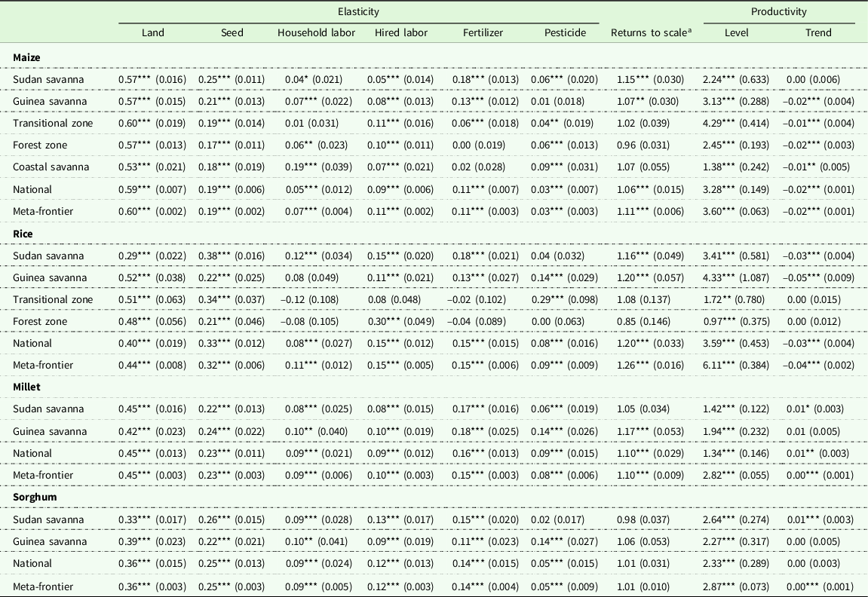Select the Maize section heading
Viewport: 868px width, 597px height.
point(26,57)
